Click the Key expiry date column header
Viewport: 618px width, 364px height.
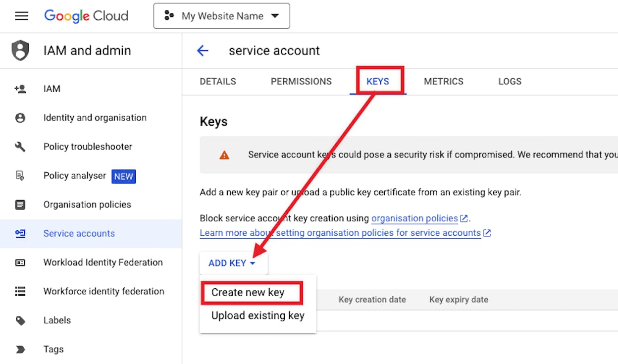pyautogui.click(x=459, y=300)
